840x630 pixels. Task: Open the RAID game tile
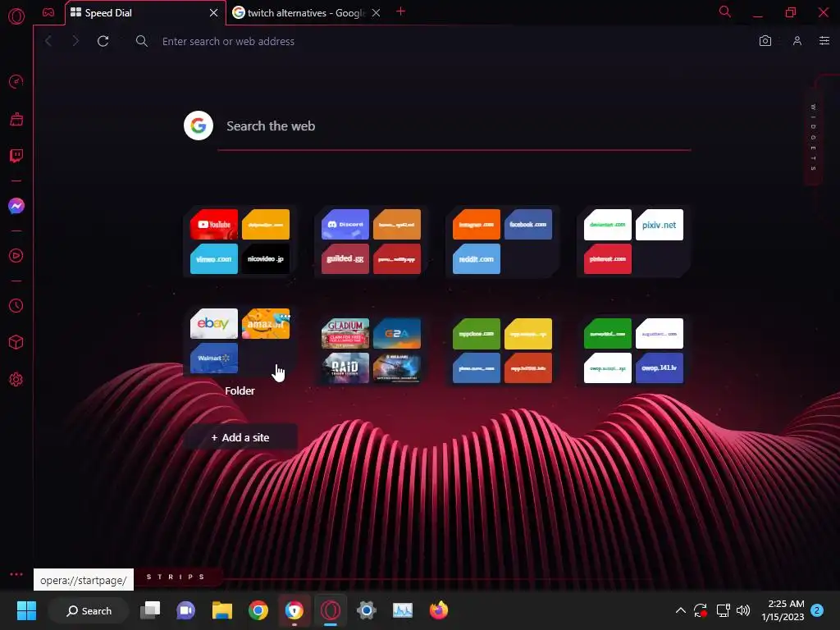[345, 367]
